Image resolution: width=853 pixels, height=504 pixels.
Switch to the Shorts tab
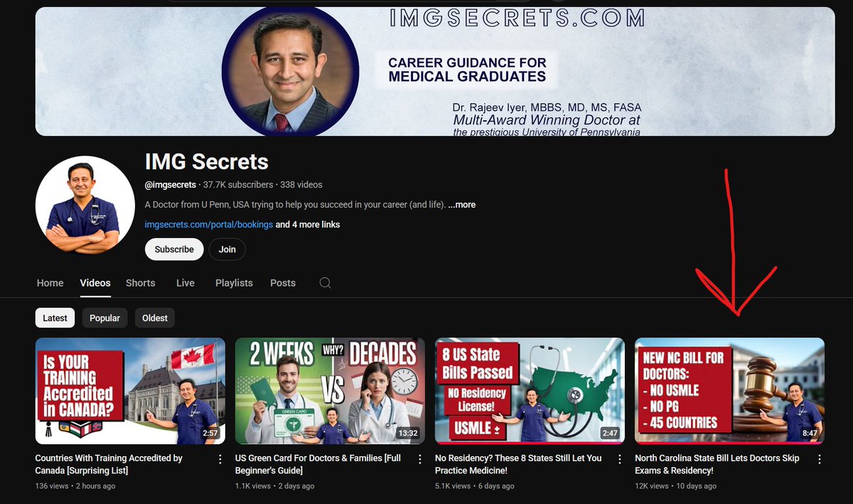(x=140, y=283)
